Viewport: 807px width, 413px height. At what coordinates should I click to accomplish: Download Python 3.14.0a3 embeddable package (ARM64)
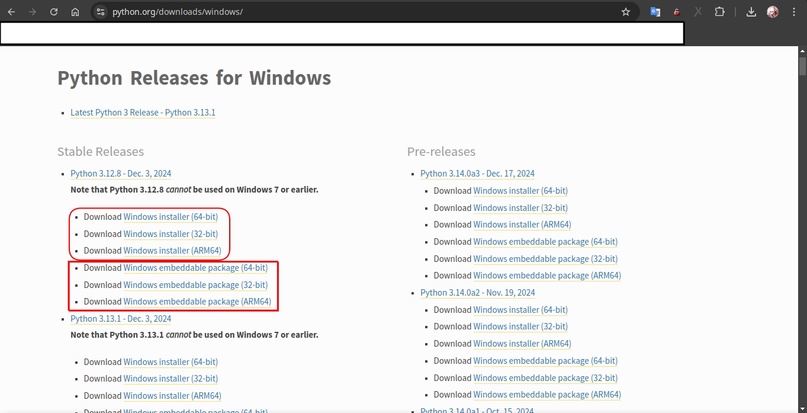(547, 275)
